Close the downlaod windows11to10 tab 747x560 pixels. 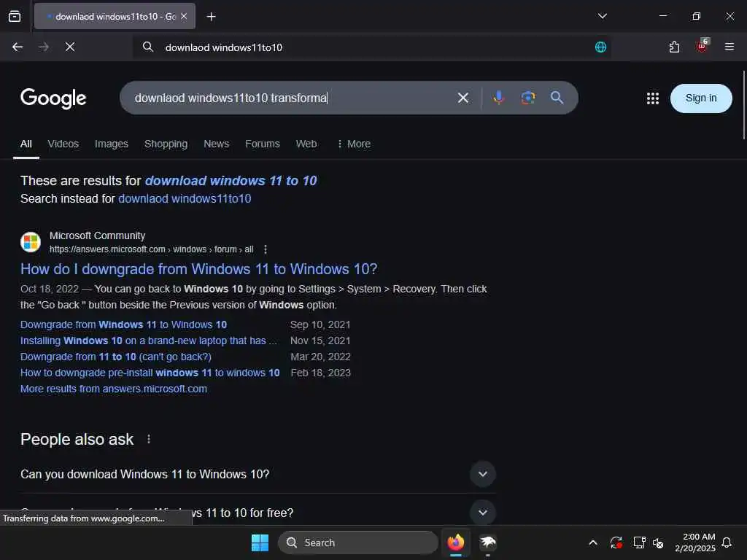pos(184,16)
